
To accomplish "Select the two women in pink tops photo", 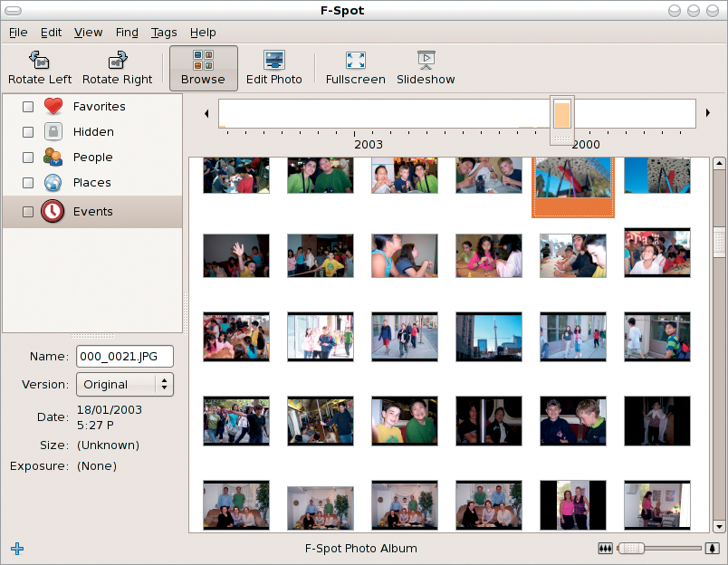I will [x=573, y=505].
